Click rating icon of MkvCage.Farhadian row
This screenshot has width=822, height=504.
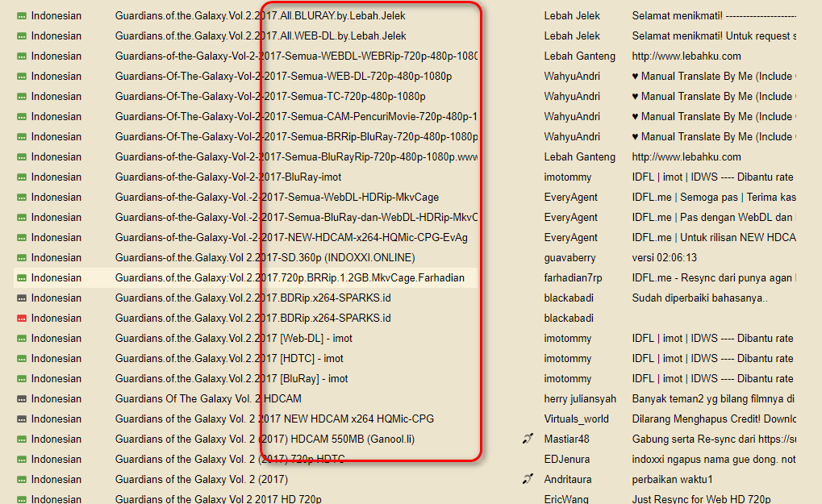(x=22, y=278)
